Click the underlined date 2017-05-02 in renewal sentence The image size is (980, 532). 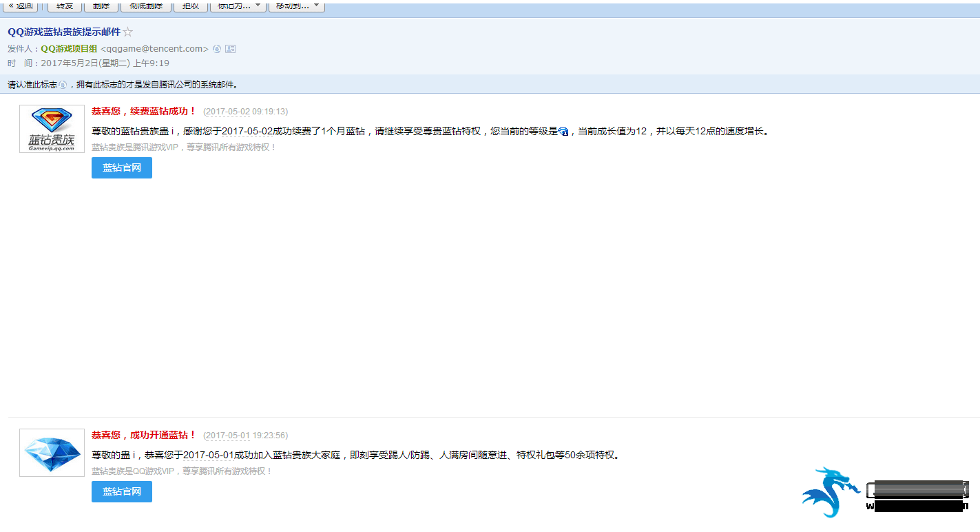(247, 132)
